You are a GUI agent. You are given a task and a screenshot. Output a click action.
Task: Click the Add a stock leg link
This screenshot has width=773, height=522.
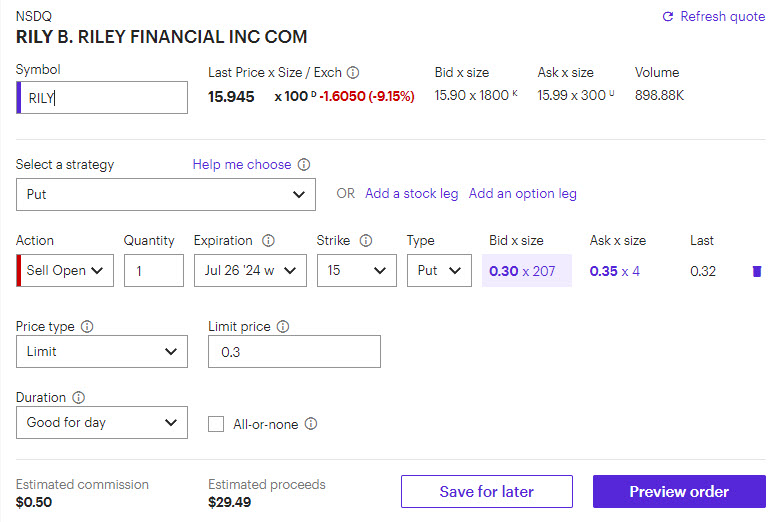pos(411,194)
